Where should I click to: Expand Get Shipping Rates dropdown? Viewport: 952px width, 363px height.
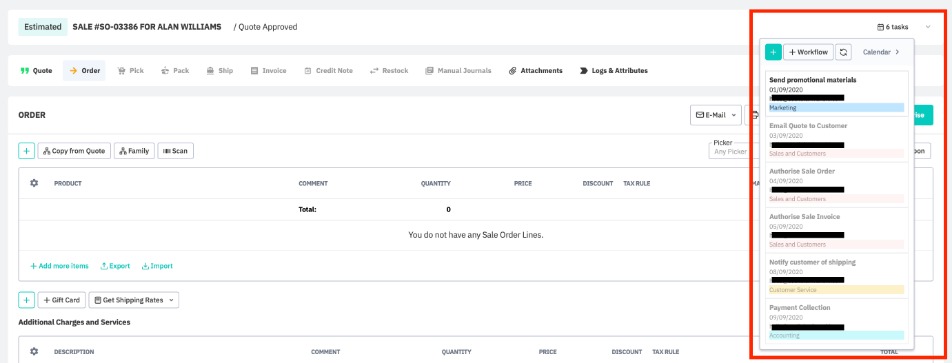tap(134, 300)
